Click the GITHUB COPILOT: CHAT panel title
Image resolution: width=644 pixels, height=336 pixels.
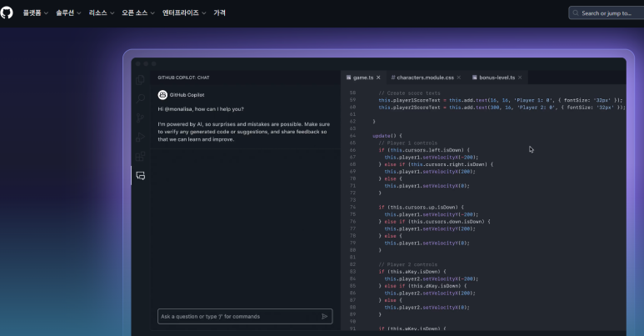183,78
